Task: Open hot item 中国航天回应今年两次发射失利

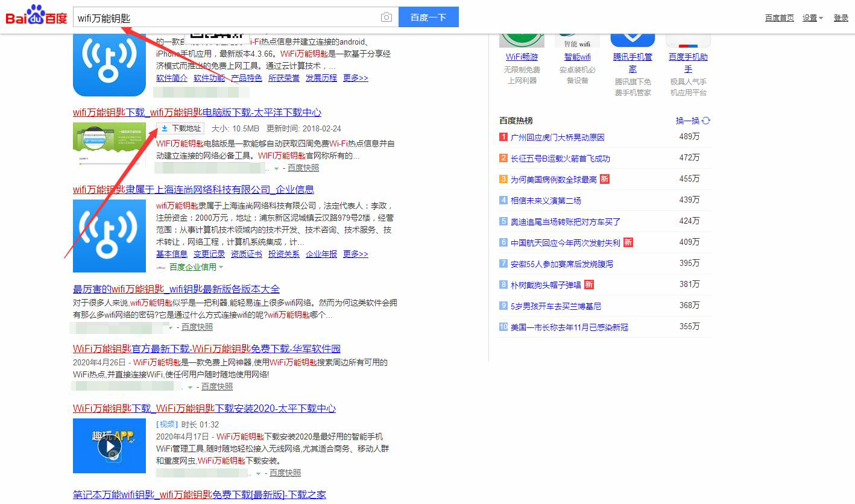Action: tap(565, 243)
